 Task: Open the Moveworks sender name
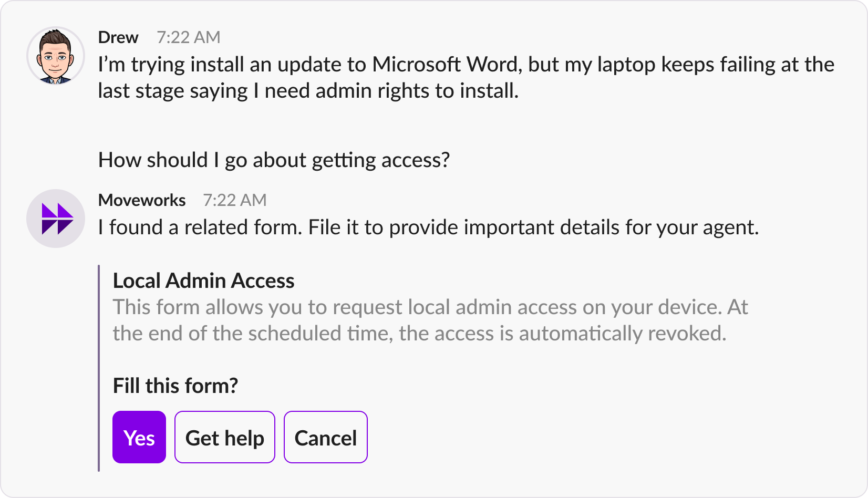pyautogui.click(x=142, y=200)
